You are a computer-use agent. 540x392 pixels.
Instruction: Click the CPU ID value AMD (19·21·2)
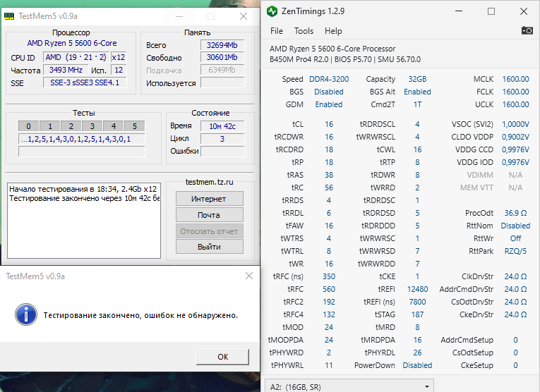76,57
